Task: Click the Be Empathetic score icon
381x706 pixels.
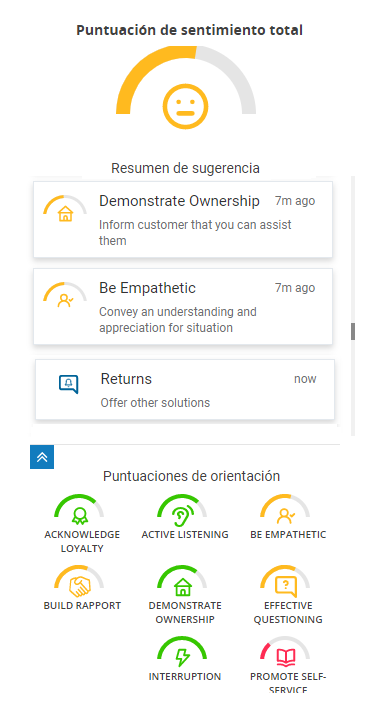Action: [x=286, y=516]
